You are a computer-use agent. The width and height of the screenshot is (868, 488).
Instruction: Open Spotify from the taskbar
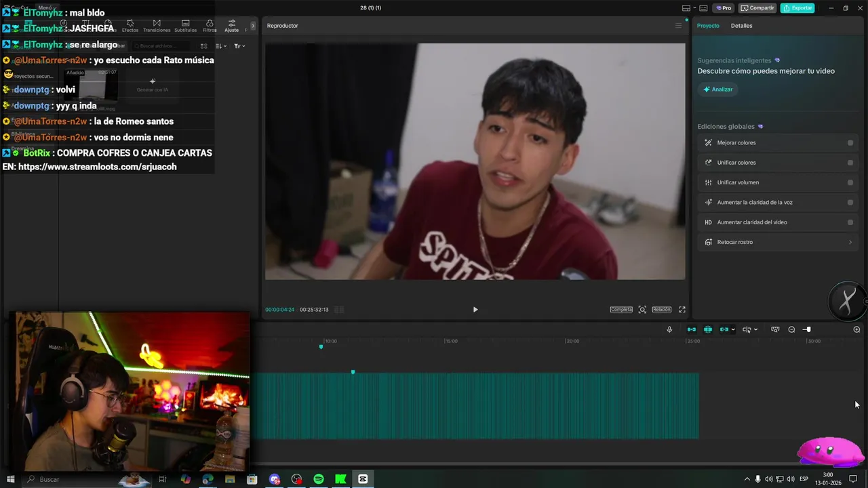[x=319, y=479]
